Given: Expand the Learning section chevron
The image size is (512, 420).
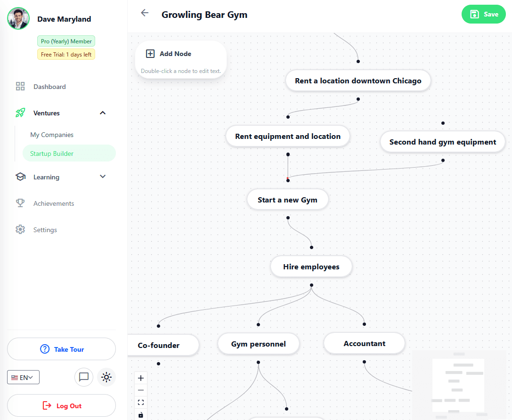Looking at the screenshot, I should click(103, 177).
